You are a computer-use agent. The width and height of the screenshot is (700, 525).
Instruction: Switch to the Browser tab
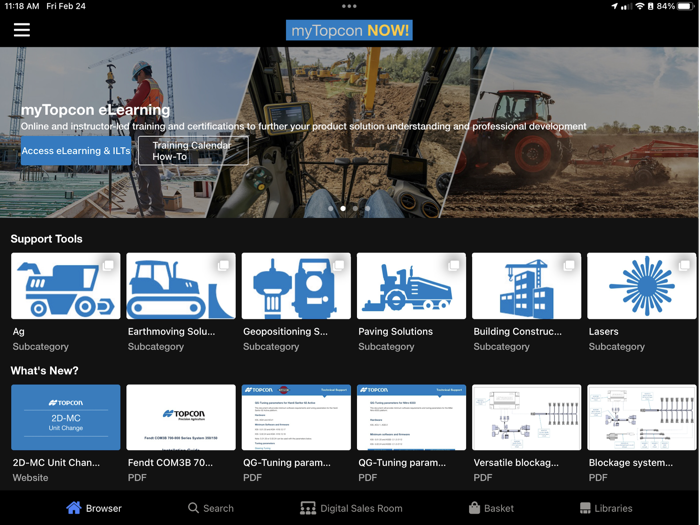(94, 508)
